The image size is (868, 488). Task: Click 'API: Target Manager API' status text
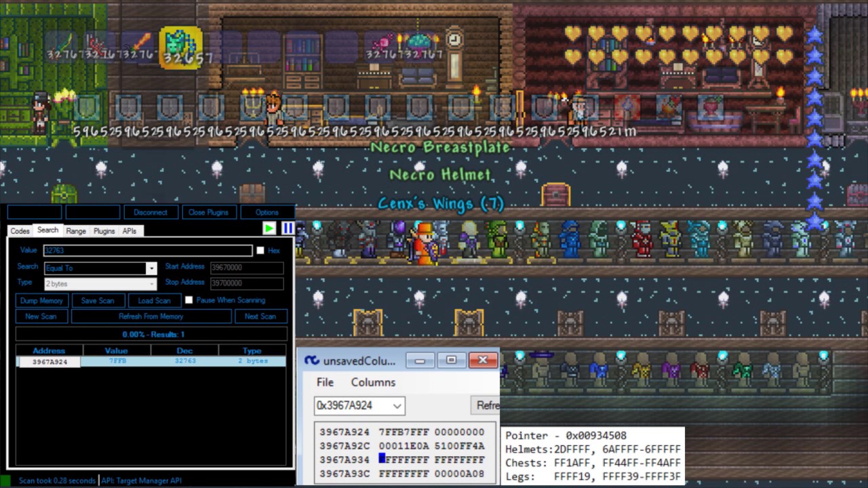[x=142, y=481]
